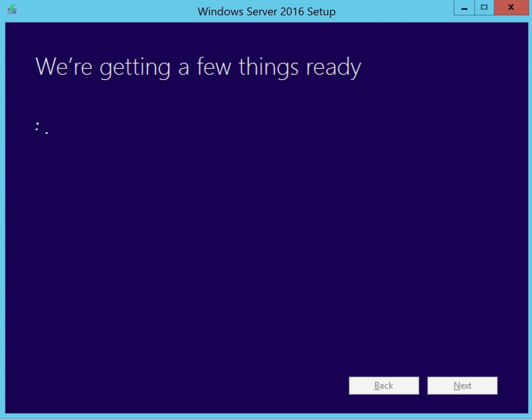The image size is (532, 420).
Task: Click the gap between Back and Next buttons
Action: point(423,385)
